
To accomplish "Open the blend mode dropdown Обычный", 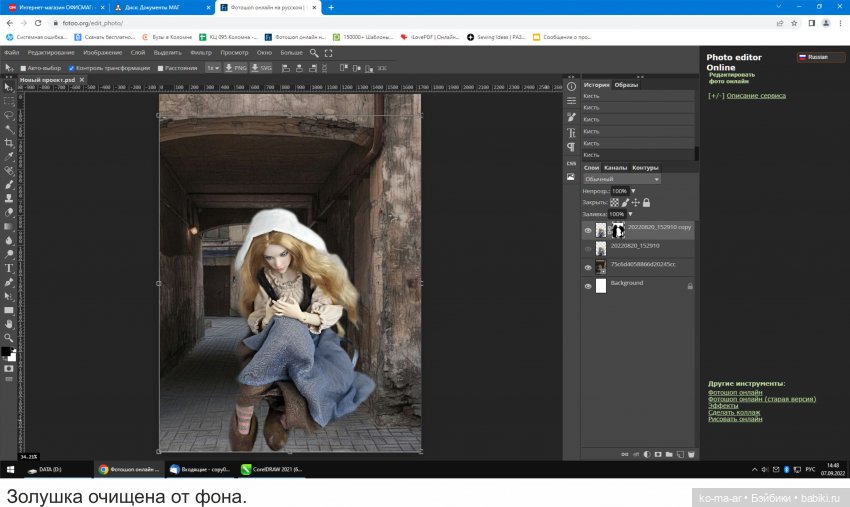I will pos(622,179).
